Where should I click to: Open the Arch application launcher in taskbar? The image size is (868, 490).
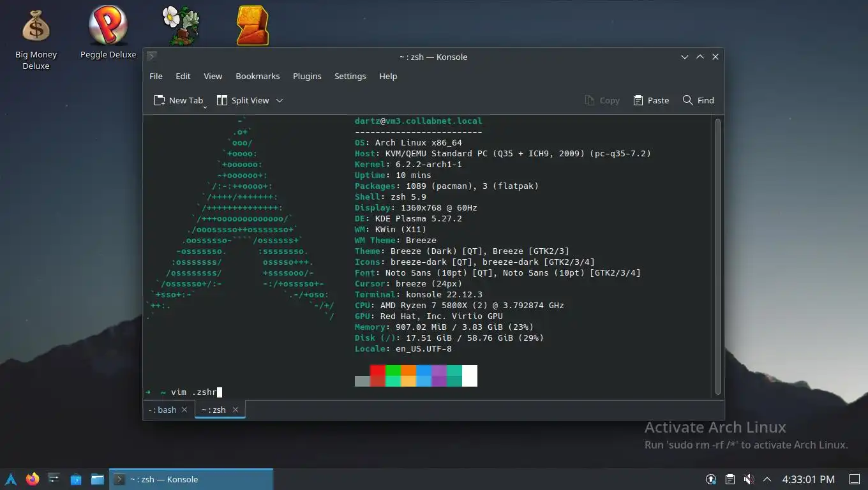tap(11, 479)
